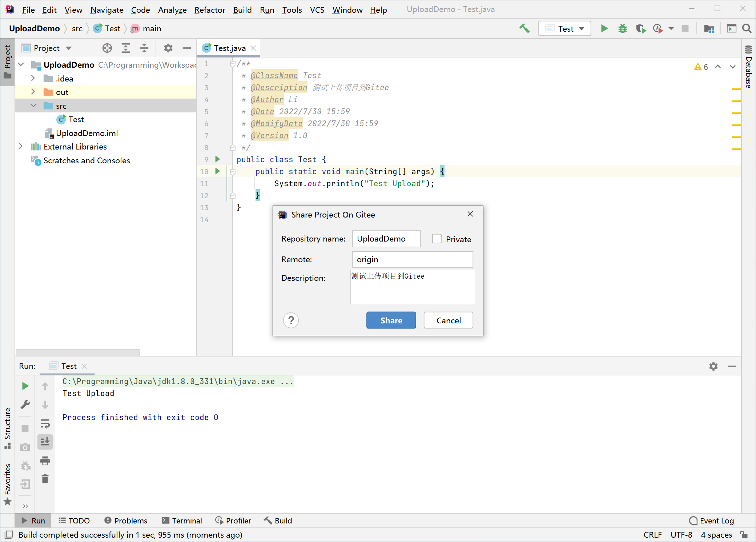Click the 4 spaces indent setting
Screen dimensions: 756x542
tap(716, 535)
